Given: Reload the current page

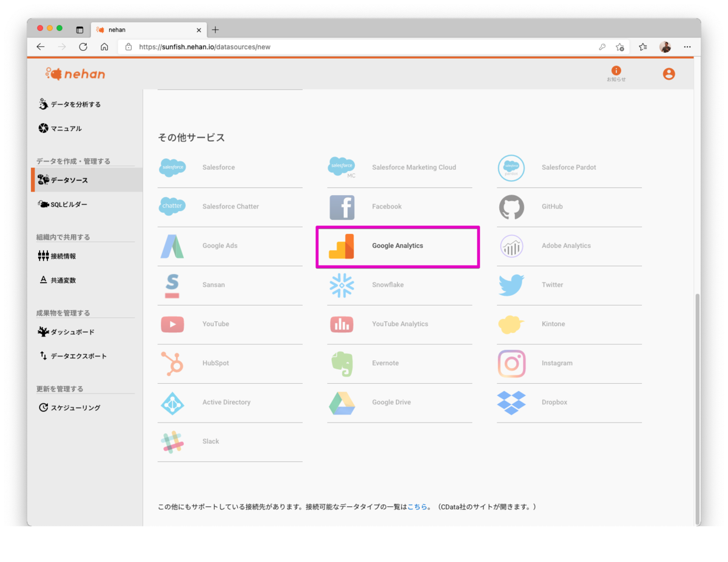Looking at the screenshot, I should click(x=83, y=47).
